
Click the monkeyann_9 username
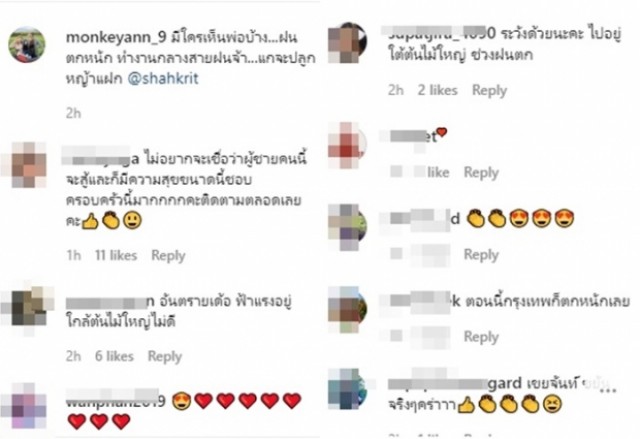(116, 38)
